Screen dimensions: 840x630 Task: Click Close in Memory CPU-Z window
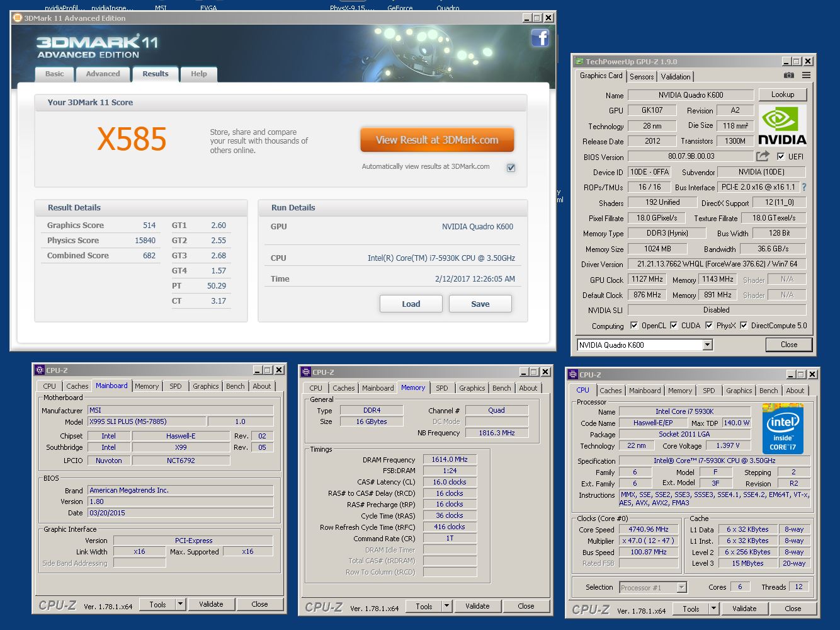click(x=526, y=607)
